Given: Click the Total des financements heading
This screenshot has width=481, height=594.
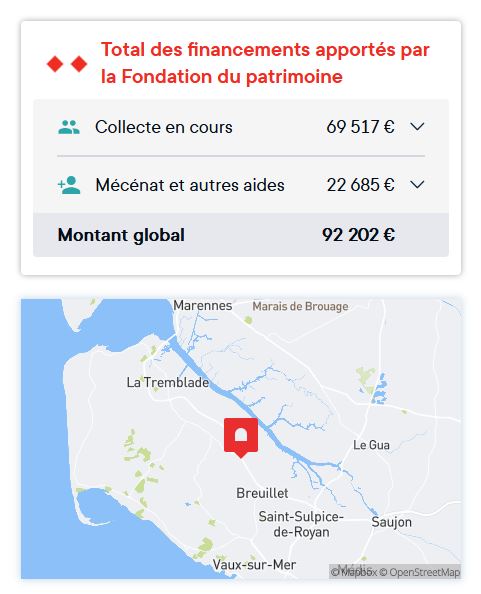Looking at the screenshot, I should click(x=265, y=63).
